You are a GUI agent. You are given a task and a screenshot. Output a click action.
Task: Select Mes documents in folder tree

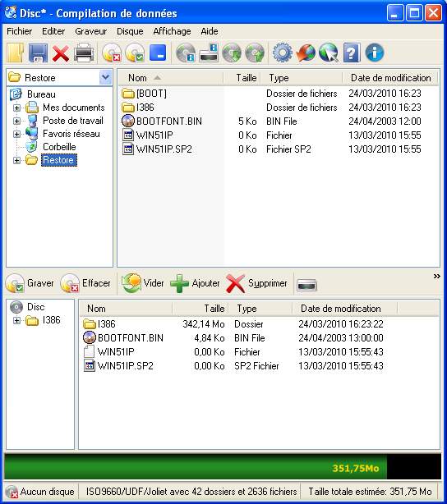pyautogui.click(x=74, y=108)
